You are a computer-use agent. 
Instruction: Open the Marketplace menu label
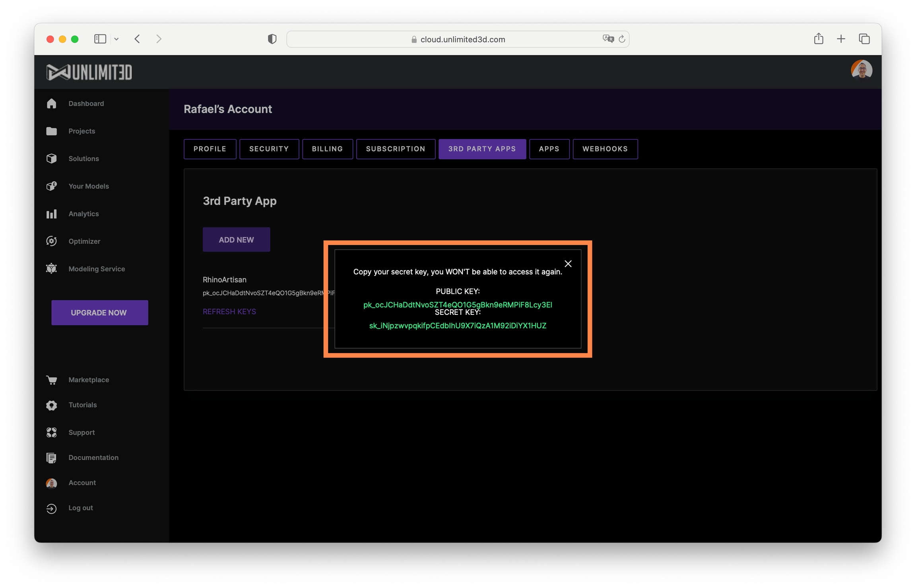tap(89, 380)
